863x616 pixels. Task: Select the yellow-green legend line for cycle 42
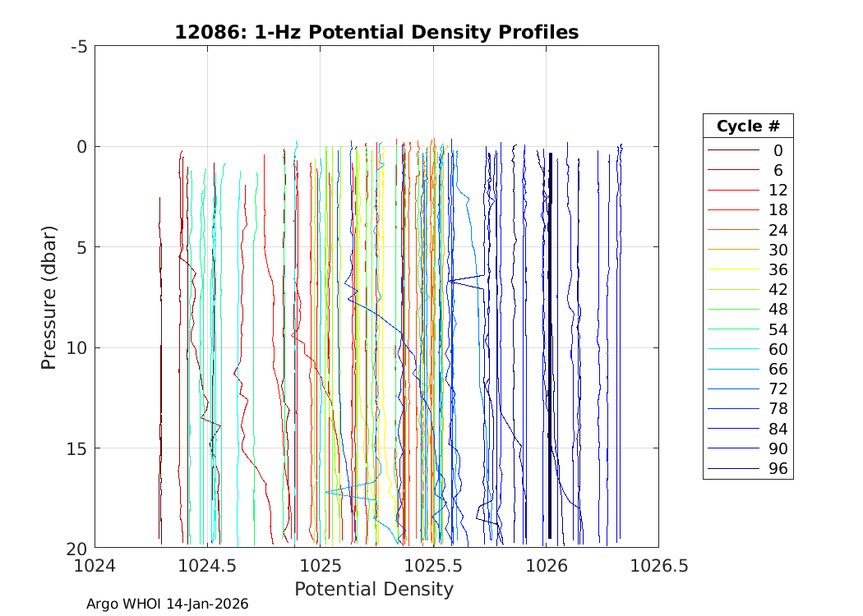pyautogui.click(x=732, y=290)
